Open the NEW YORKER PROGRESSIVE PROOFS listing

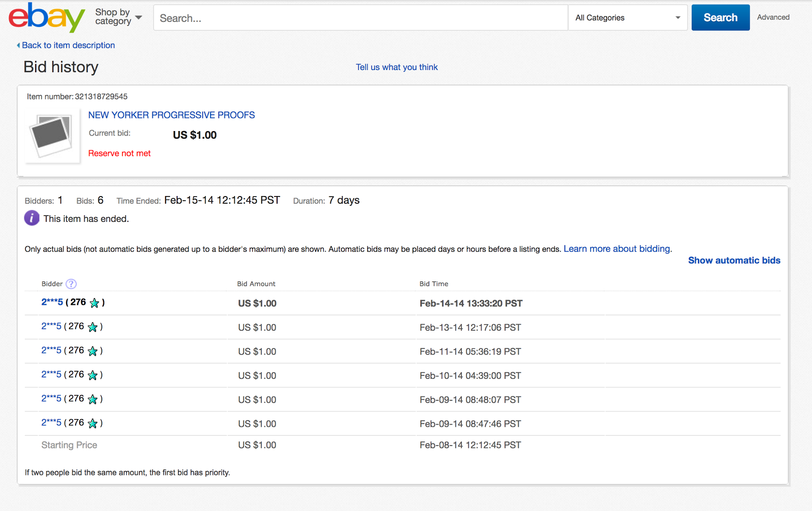click(172, 115)
